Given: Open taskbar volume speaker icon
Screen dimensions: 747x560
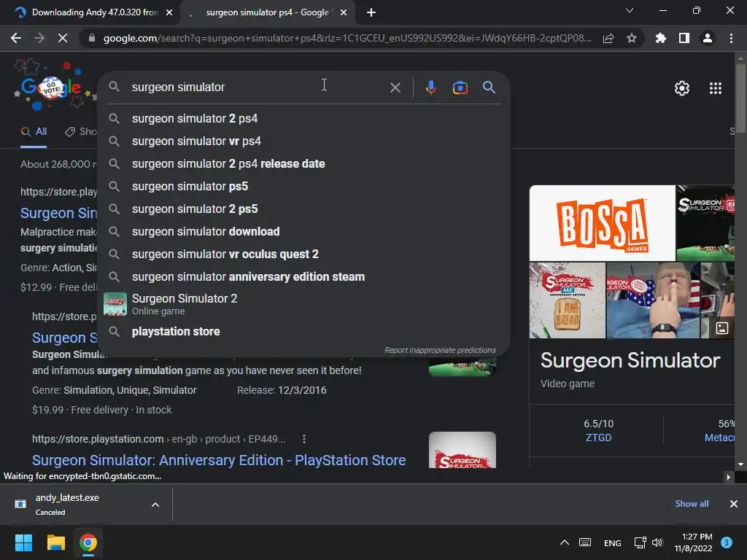Looking at the screenshot, I should (x=657, y=542).
